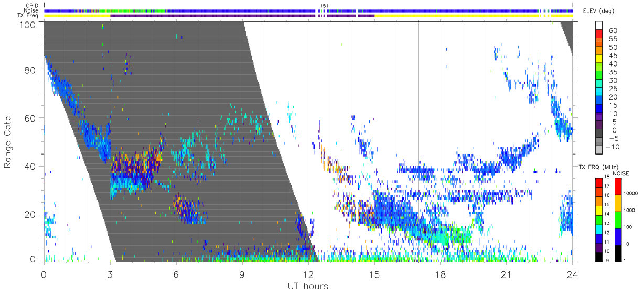Pick the cyan 25–30 segment of the ELEV colorbar
This screenshot has width=644, height=297.
pyautogui.click(x=600, y=84)
